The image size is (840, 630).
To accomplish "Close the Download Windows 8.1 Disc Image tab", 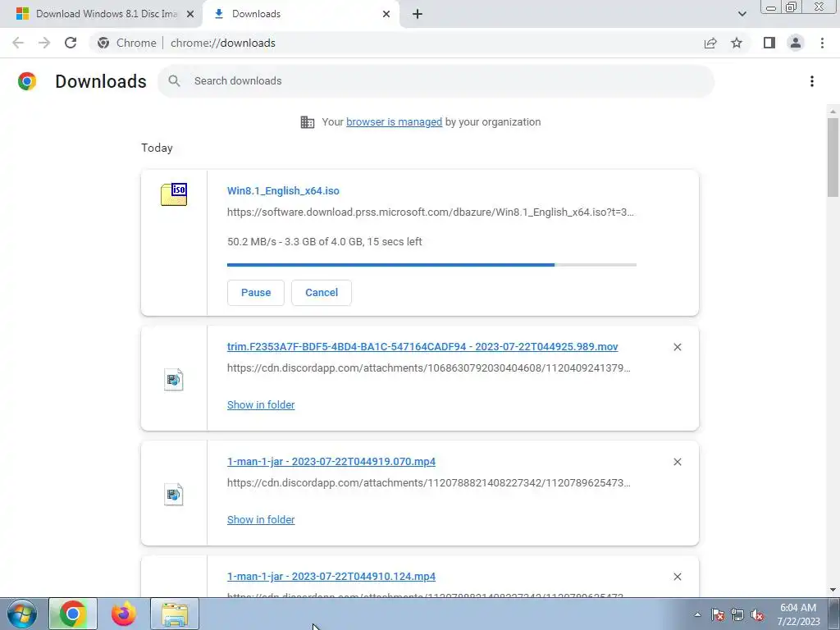I will (x=190, y=14).
